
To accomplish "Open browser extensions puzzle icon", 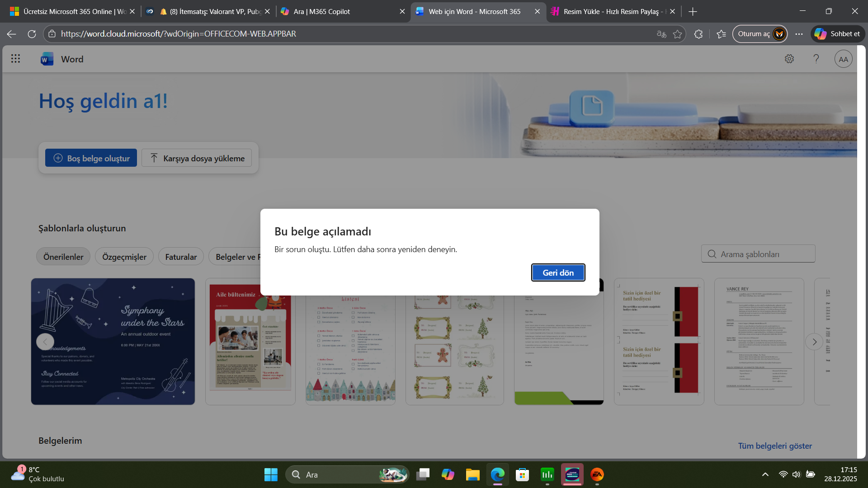I will click(698, 34).
